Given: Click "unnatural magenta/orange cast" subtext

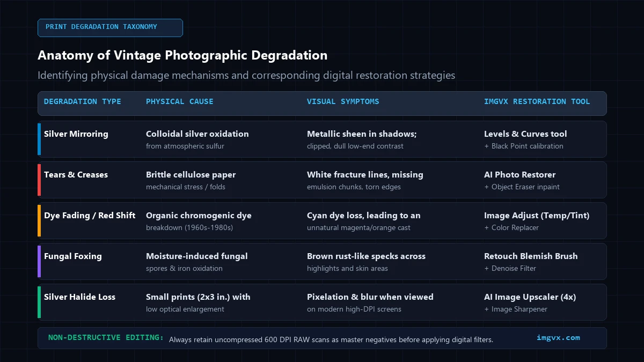Looking at the screenshot, I should [359, 227].
